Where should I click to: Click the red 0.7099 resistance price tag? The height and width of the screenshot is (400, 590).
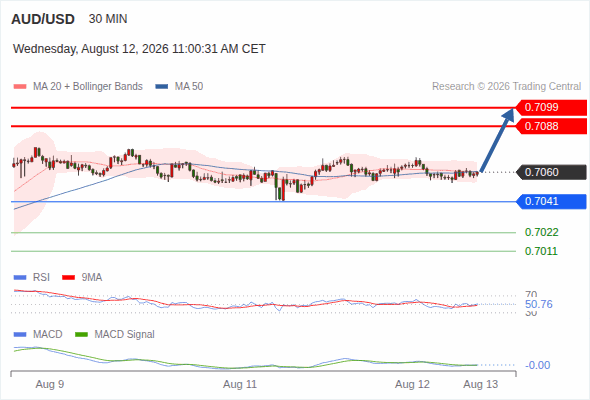(x=551, y=108)
